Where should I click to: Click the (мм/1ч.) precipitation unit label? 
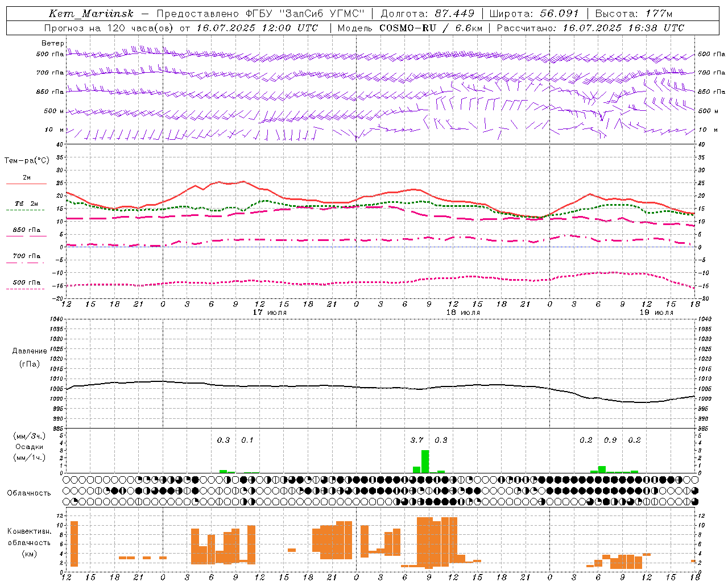pos(30,458)
